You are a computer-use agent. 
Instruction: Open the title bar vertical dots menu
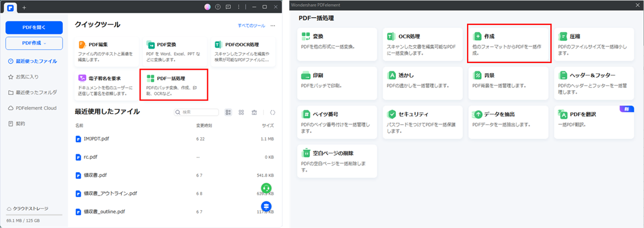pos(239,7)
